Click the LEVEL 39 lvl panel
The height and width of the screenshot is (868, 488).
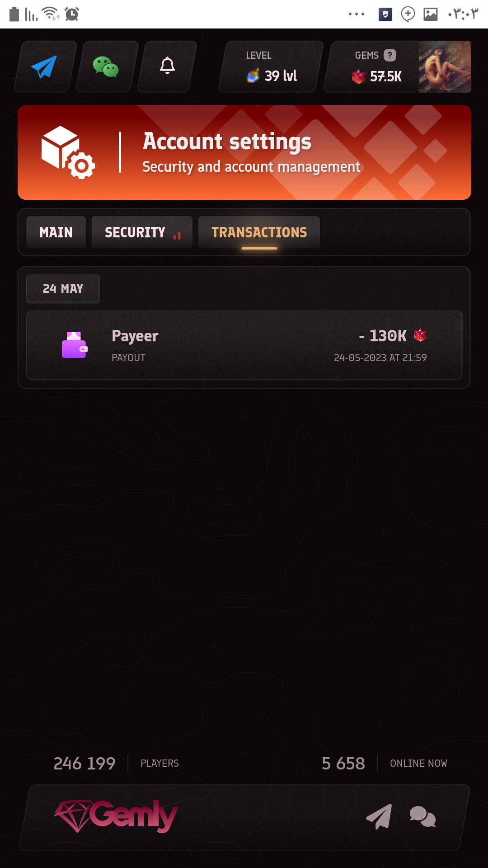pos(271,66)
